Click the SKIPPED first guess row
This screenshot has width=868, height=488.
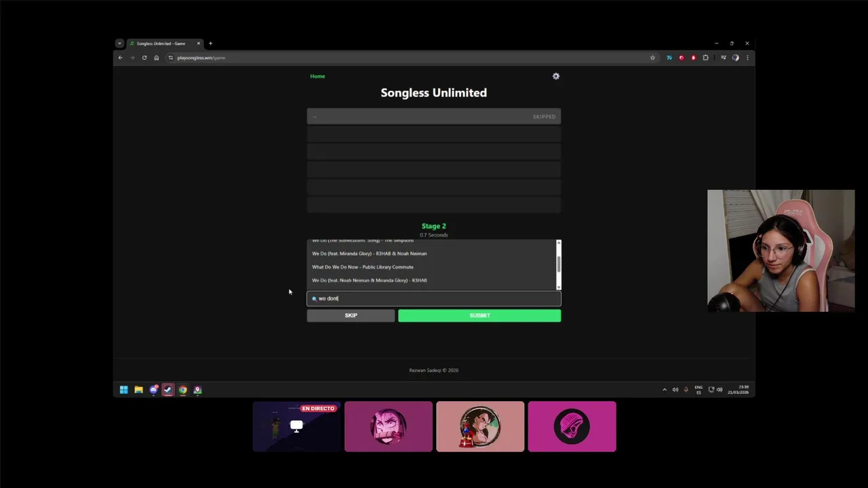point(434,117)
